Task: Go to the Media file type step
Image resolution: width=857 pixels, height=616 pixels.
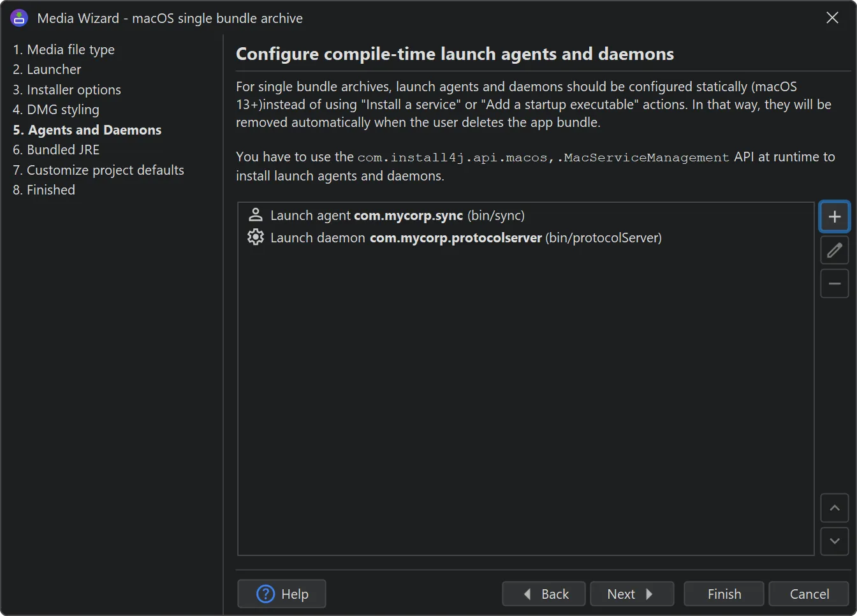Action: [x=64, y=50]
